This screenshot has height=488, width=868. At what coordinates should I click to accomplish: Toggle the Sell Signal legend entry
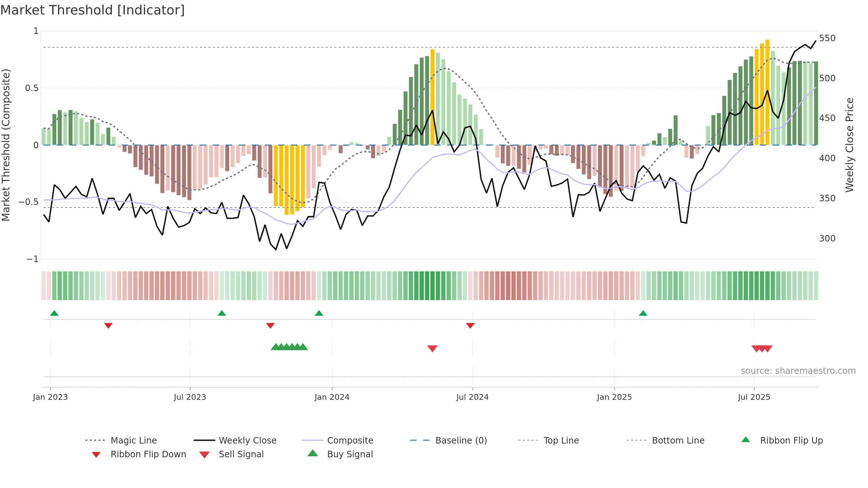tap(231, 454)
